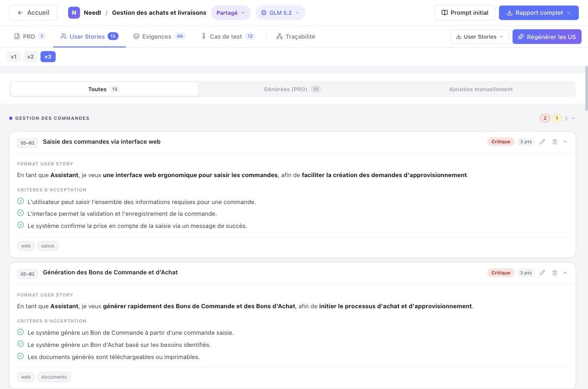This screenshot has height=389, width=588.
Task: Select version v3
Action: pos(48,56)
